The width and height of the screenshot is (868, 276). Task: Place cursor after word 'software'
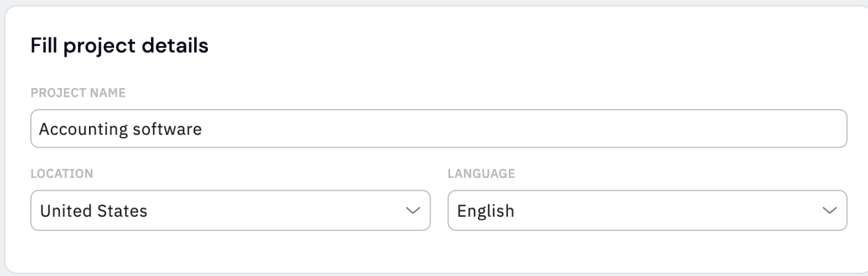point(203,129)
